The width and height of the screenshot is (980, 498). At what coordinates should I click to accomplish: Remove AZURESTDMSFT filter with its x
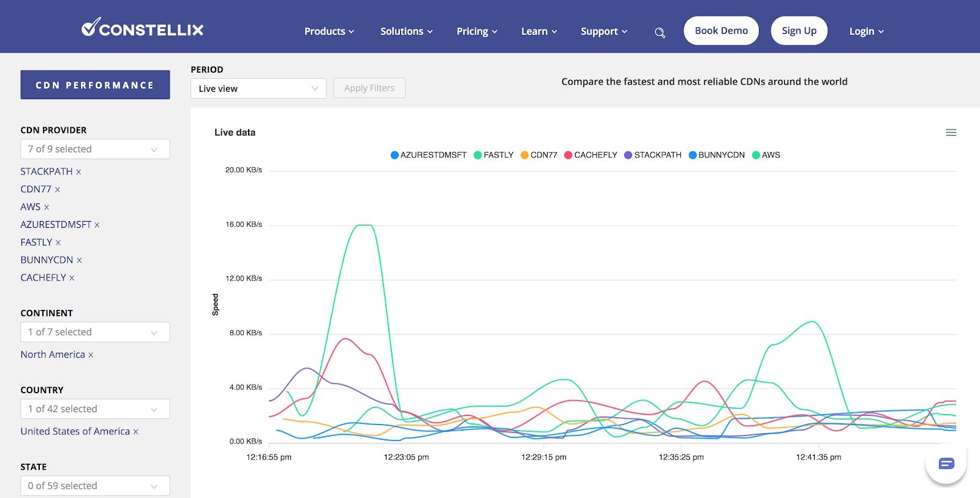click(x=97, y=225)
